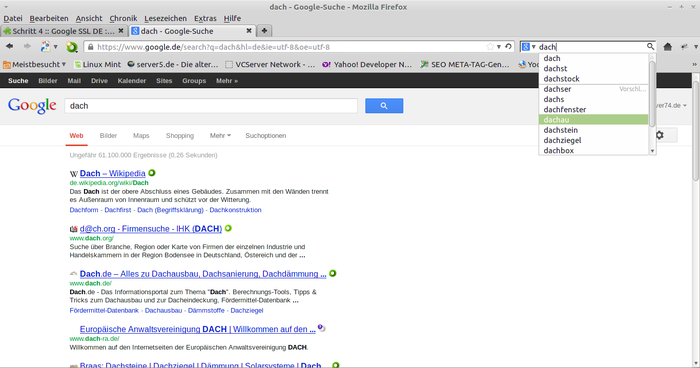Switch to Schritt 4 Google SSL tab
Screen dimensions: 700x368
pos(64,31)
